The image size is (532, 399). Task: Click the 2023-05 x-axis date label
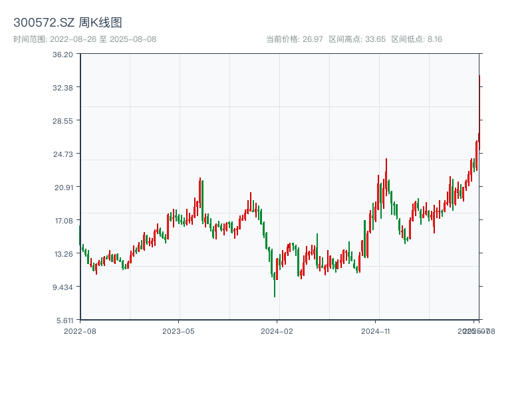[179, 331]
